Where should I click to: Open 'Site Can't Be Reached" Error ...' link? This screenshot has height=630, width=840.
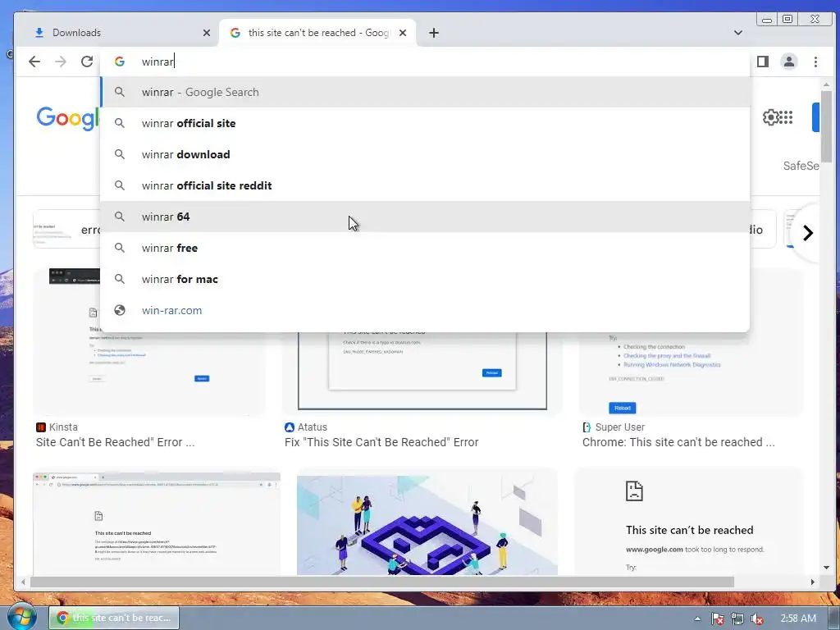(115, 442)
